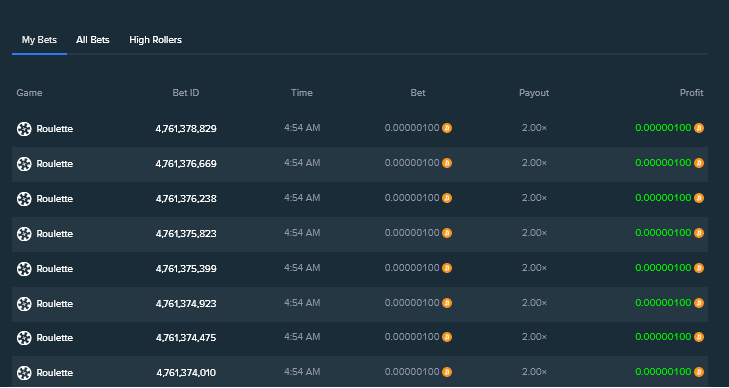Image resolution: width=729 pixels, height=388 pixels.
Task: Click the Roulette icon for bet 4,761,375,399
Action: 24,269
